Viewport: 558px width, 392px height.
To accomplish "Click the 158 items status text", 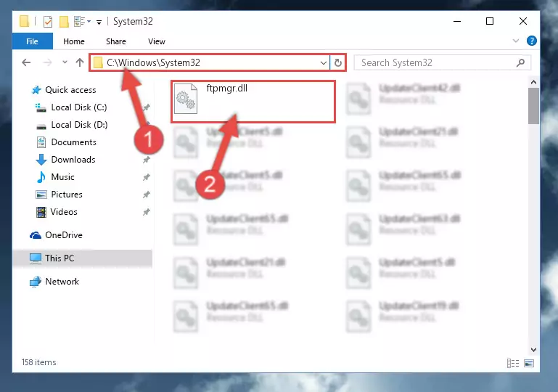I will [38, 362].
